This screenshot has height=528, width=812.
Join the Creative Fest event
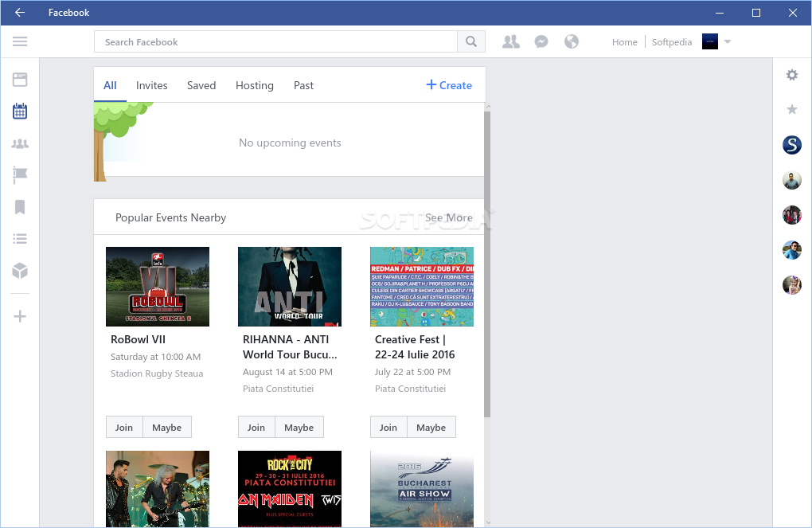[x=388, y=427]
